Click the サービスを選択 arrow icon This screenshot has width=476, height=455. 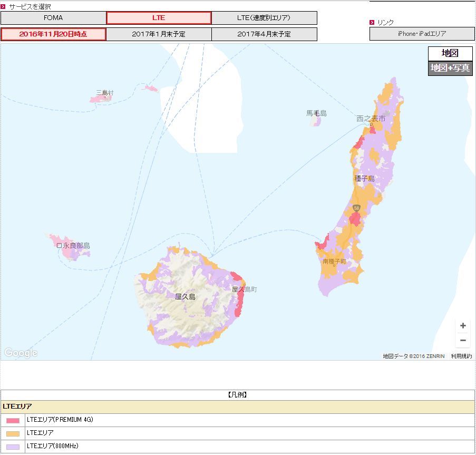[x=3, y=6]
